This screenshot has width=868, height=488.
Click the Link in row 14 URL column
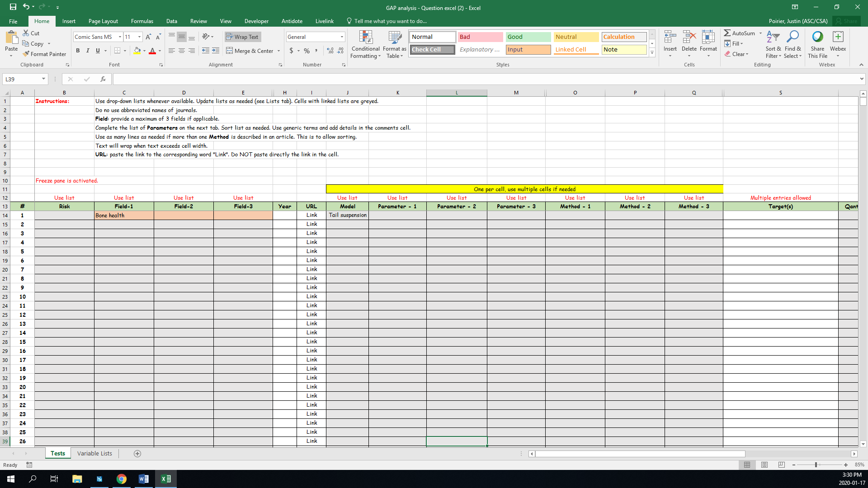pos(311,215)
